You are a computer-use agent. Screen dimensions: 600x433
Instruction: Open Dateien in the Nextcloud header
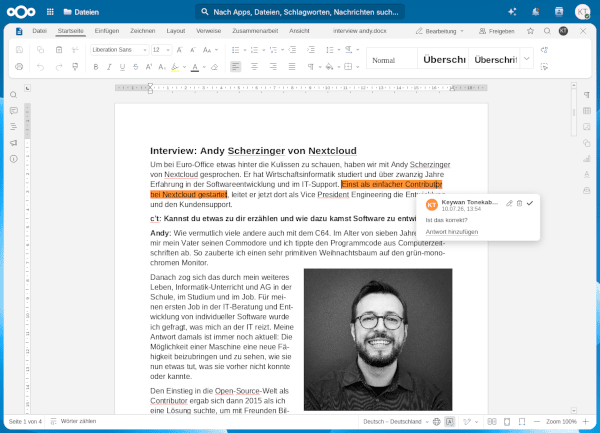click(x=81, y=12)
